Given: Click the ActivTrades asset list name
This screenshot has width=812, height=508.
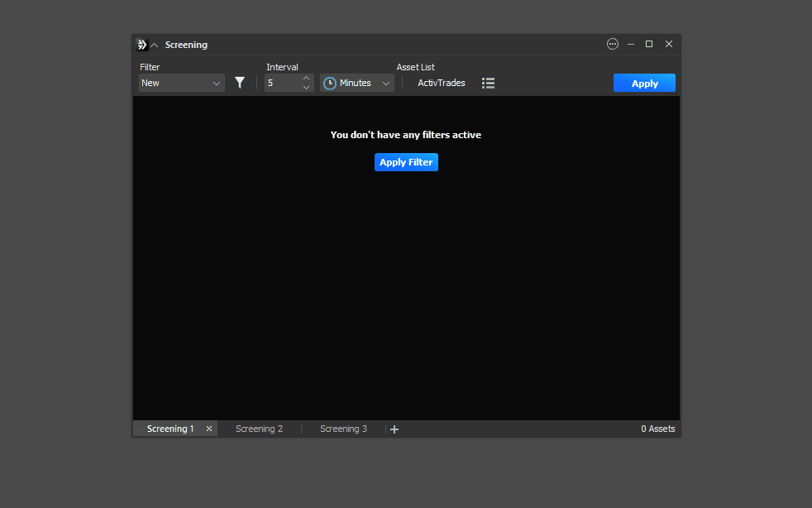Looking at the screenshot, I should point(442,83).
